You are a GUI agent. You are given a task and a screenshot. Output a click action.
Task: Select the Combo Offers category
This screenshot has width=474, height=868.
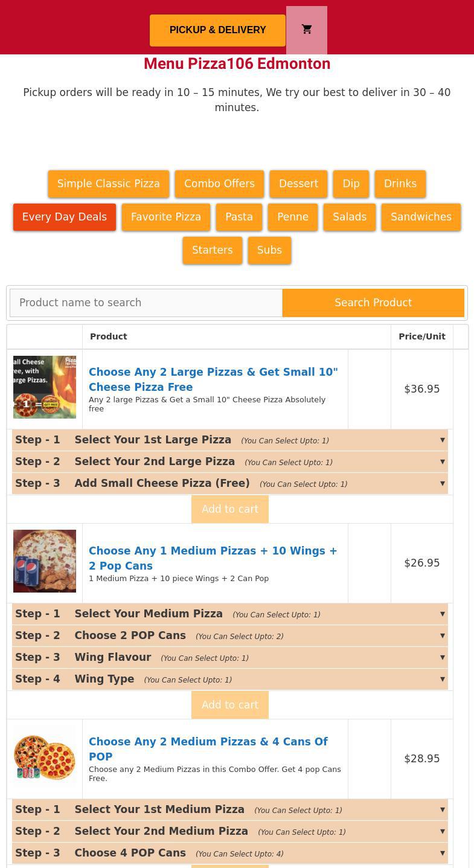(x=219, y=184)
